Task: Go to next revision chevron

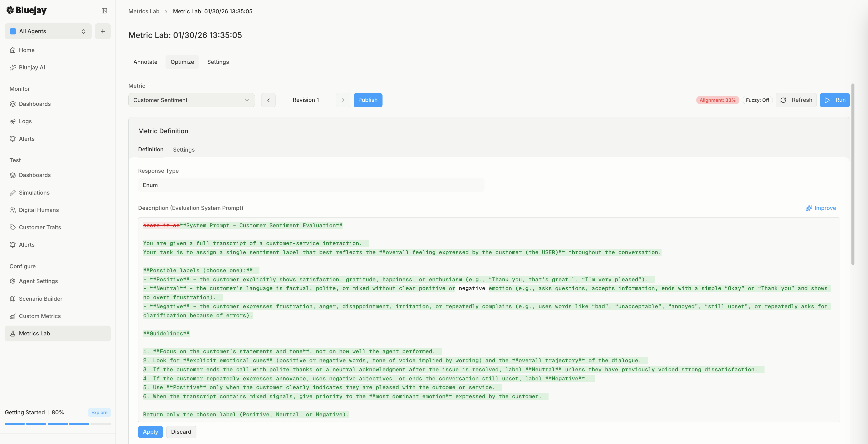Action: pyautogui.click(x=343, y=100)
